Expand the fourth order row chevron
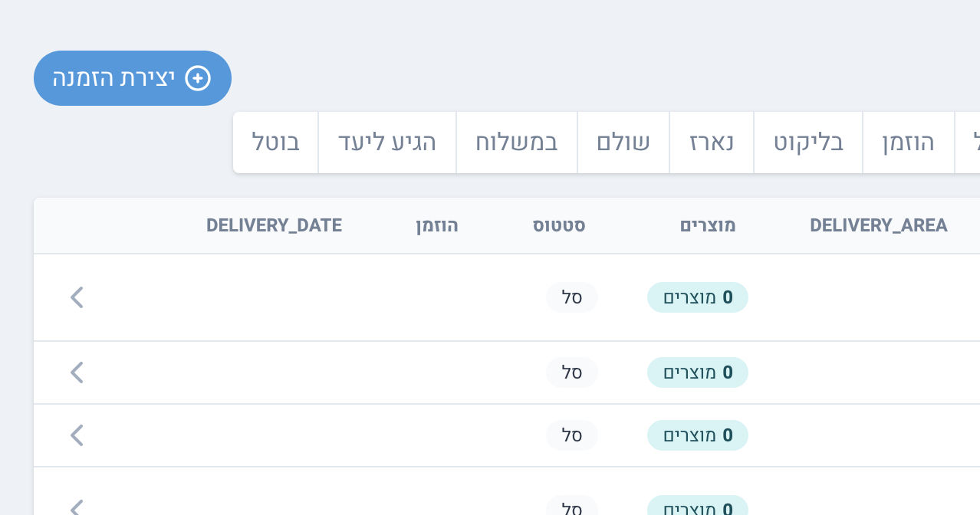980x515 pixels. (x=77, y=507)
